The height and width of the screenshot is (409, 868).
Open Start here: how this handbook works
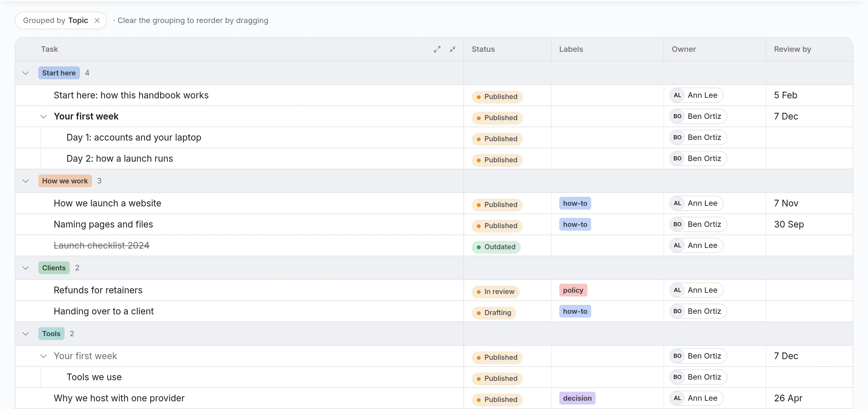(x=131, y=95)
